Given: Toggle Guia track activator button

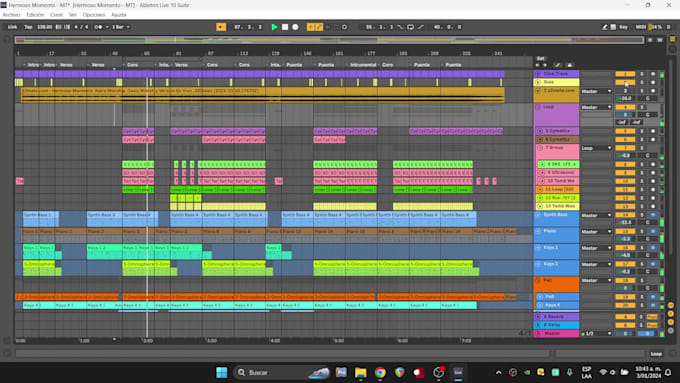Looking at the screenshot, I should [625, 82].
